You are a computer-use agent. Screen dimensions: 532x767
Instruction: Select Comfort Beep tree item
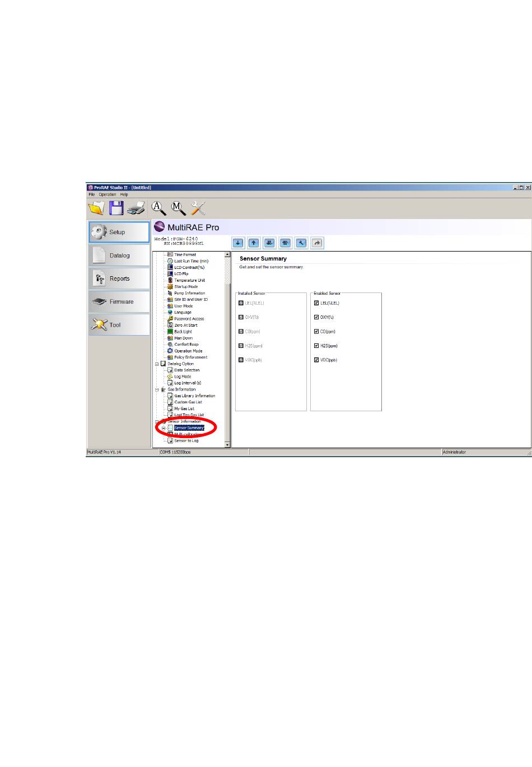click(x=186, y=345)
